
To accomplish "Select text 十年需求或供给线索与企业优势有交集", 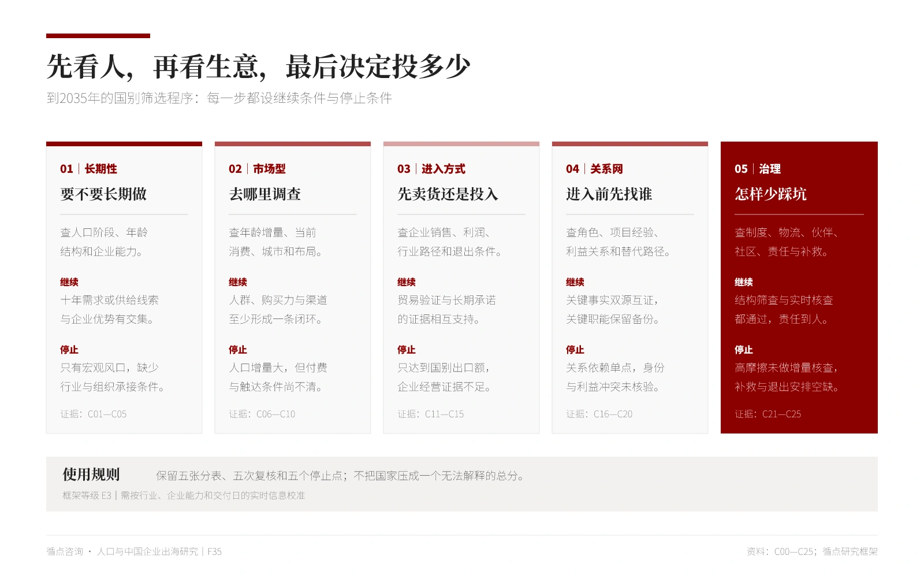I will click(x=109, y=309).
